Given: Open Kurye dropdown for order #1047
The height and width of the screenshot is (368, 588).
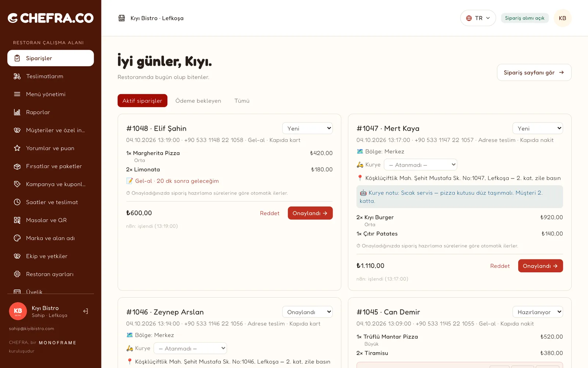Looking at the screenshot, I should click(x=420, y=164).
